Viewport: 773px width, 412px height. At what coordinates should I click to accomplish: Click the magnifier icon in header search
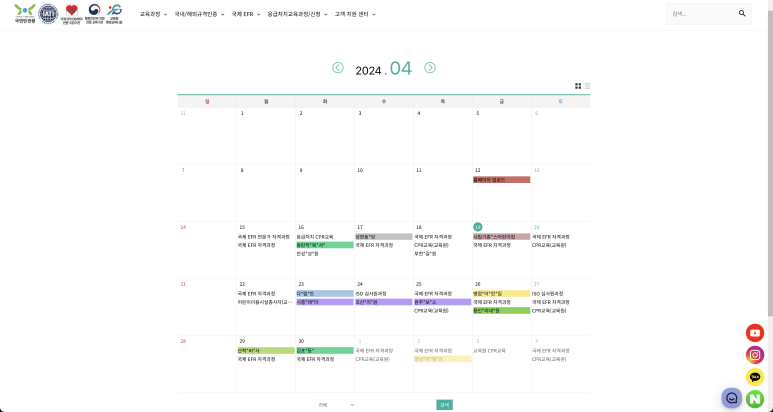click(742, 14)
